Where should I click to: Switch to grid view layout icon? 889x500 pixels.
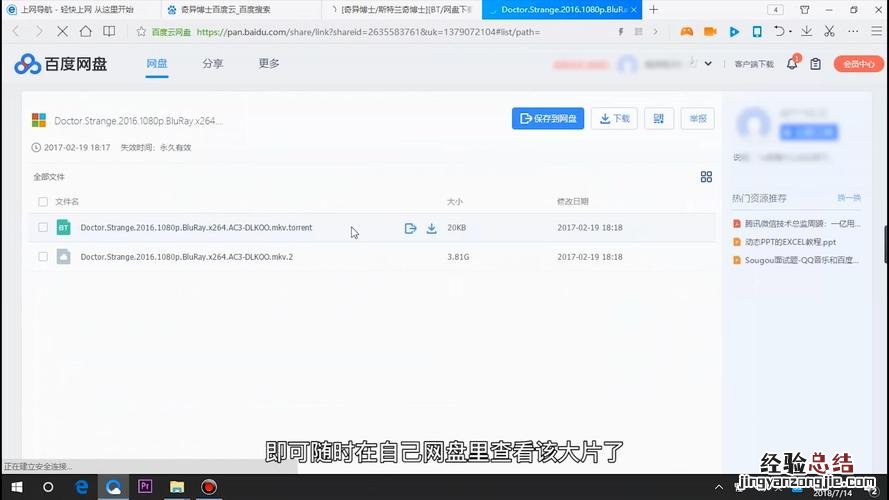click(x=706, y=177)
